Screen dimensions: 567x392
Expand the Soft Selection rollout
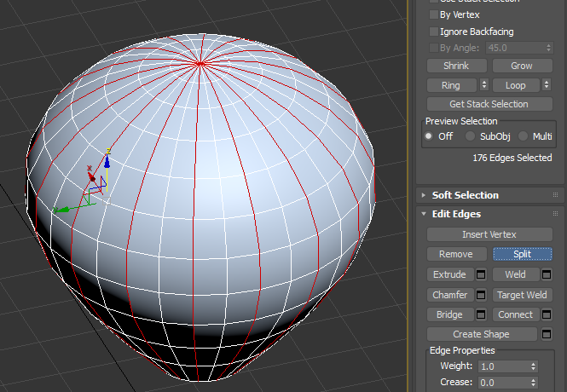pos(424,195)
